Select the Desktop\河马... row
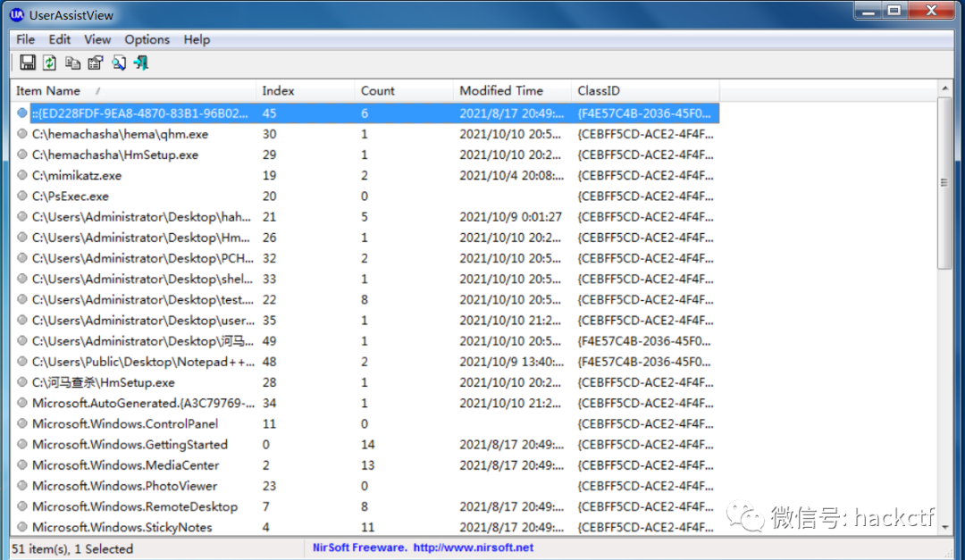 coord(365,341)
